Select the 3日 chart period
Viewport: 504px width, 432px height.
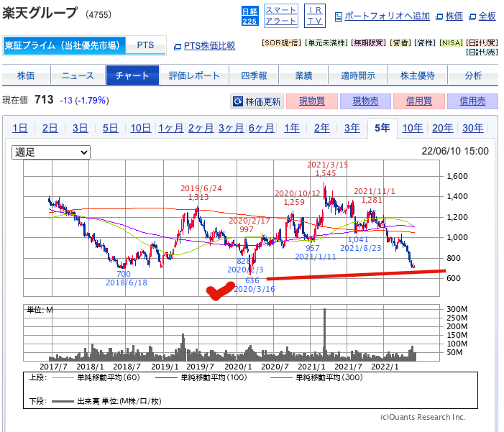80,128
